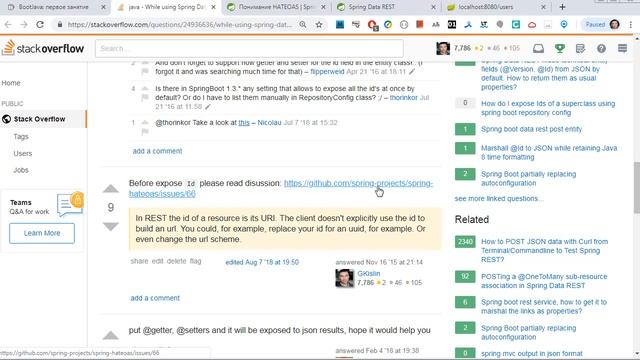Image resolution: width=640 pixels, height=360 pixels.
Task: Open Jobs in left sidebar
Action: pos(21,170)
